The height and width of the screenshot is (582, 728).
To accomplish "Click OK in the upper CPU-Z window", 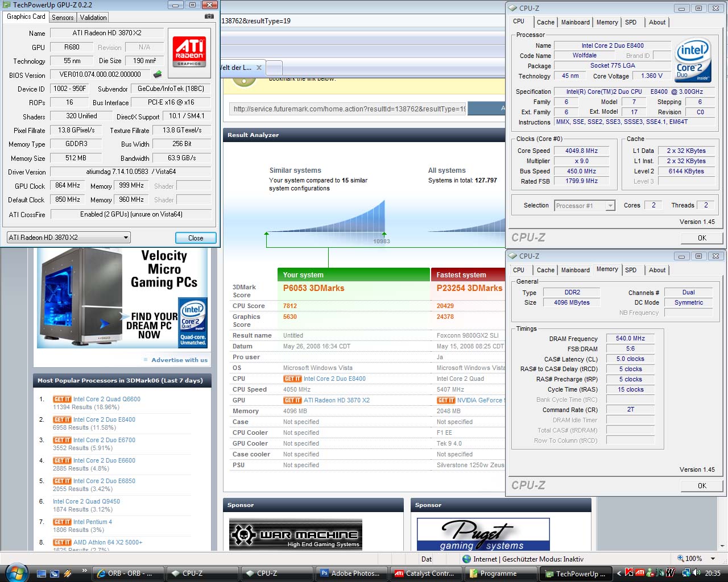I will coord(702,238).
